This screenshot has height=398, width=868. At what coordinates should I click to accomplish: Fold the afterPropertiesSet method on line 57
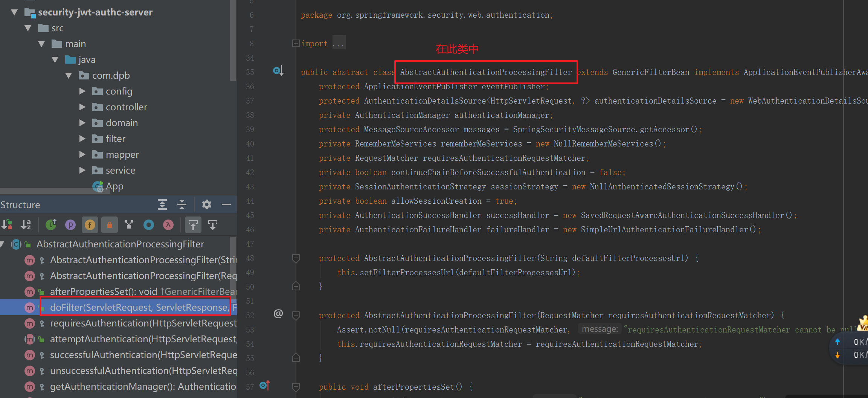[x=296, y=387]
